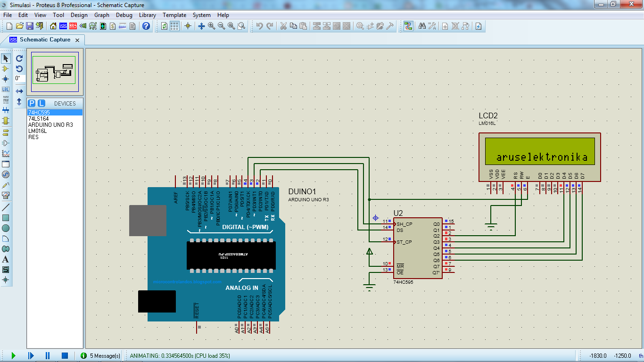Pick the 2D graphics circle tool

pos(6,228)
